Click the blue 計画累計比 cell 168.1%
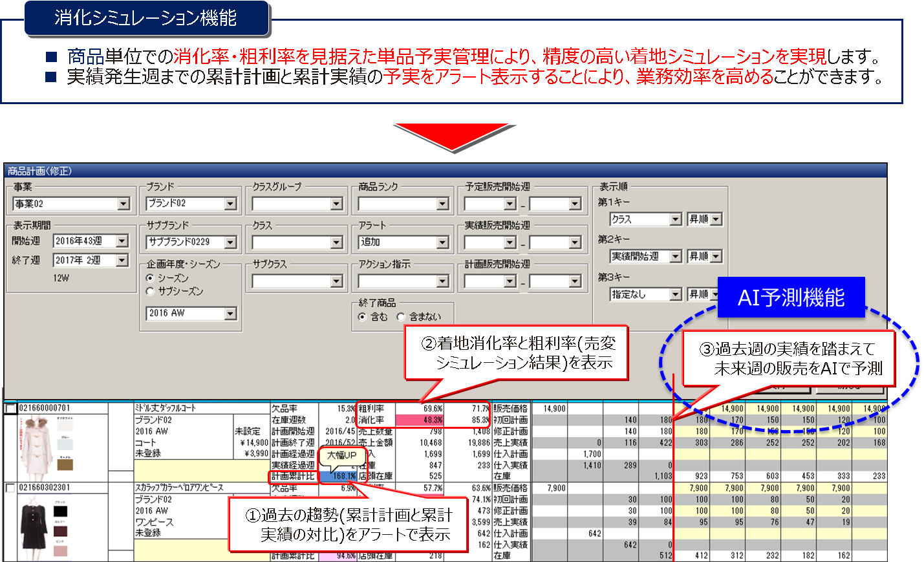The height and width of the screenshot is (562, 924). [338, 477]
